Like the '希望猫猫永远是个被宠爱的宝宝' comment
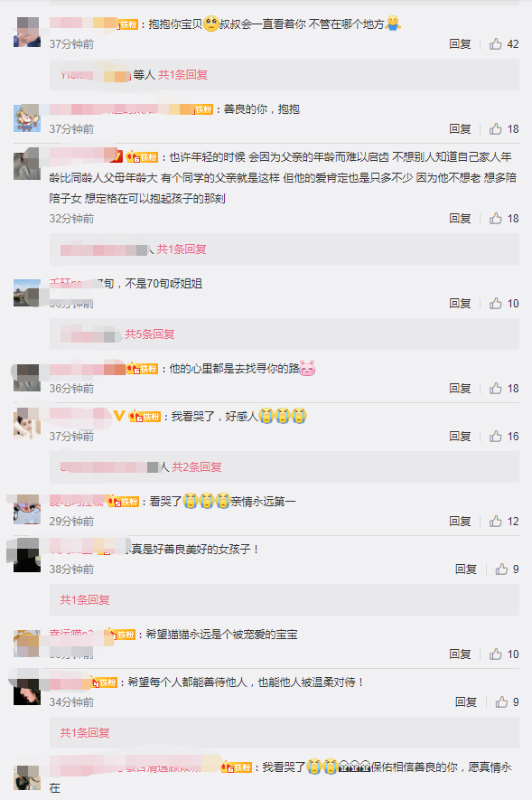Image resolution: width=532 pixels, height=800 pixels. [495, 654]
